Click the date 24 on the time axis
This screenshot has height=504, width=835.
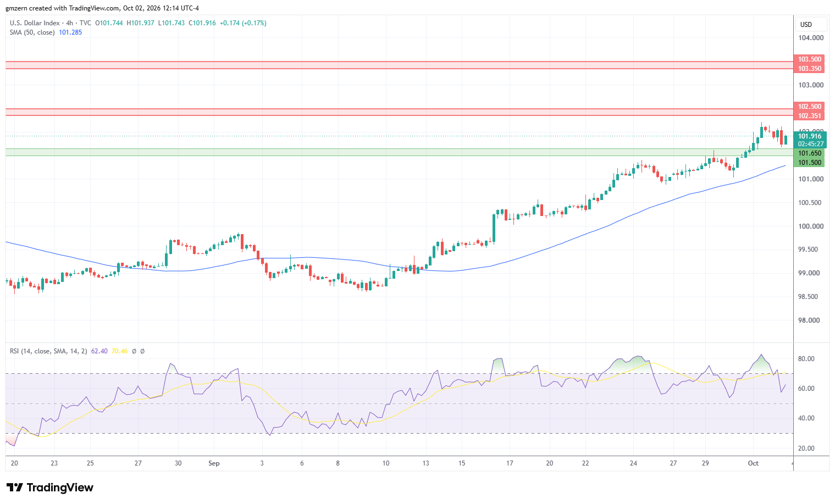[x=633, y=463]
